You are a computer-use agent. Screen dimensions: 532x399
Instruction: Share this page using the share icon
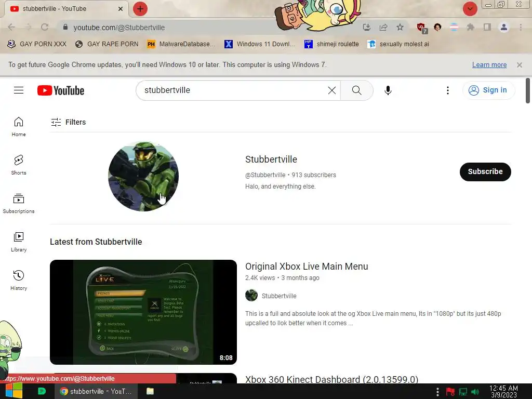(x=383, y=27)
